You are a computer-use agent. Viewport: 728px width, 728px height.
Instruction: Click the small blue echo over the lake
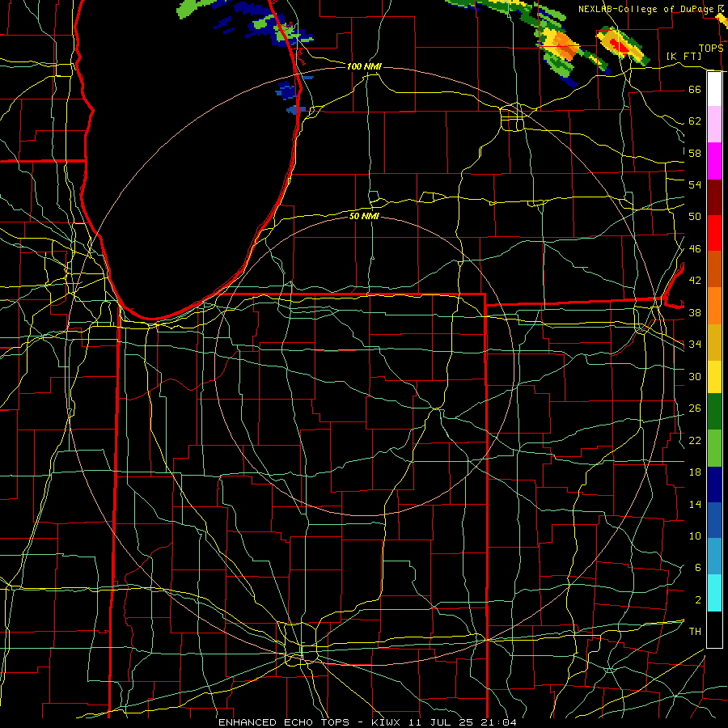click(286, 90)
